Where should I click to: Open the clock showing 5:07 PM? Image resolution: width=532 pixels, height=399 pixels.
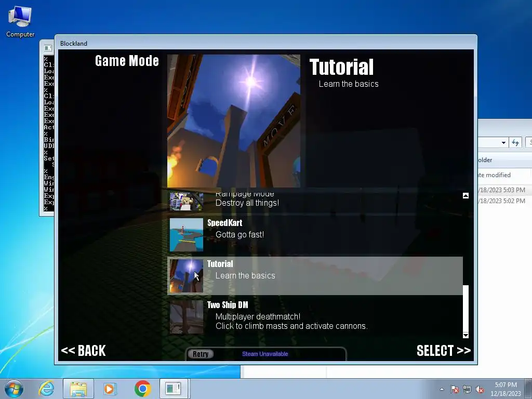[506, 389]
